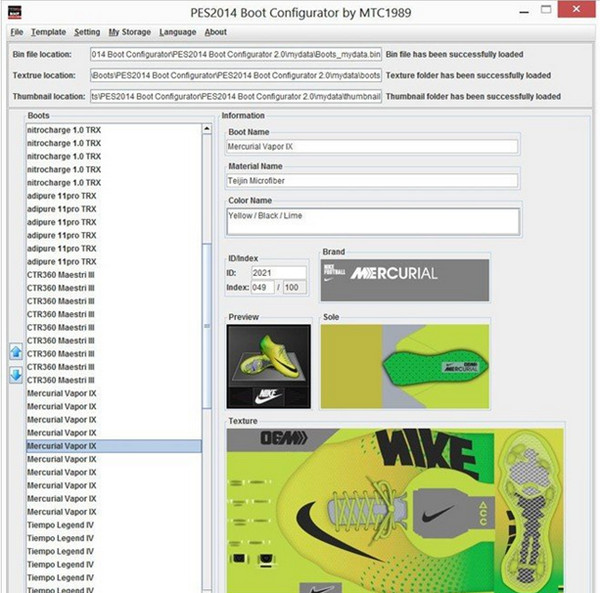
Task: Click the app icon in title bar
Action: (15, 13)
